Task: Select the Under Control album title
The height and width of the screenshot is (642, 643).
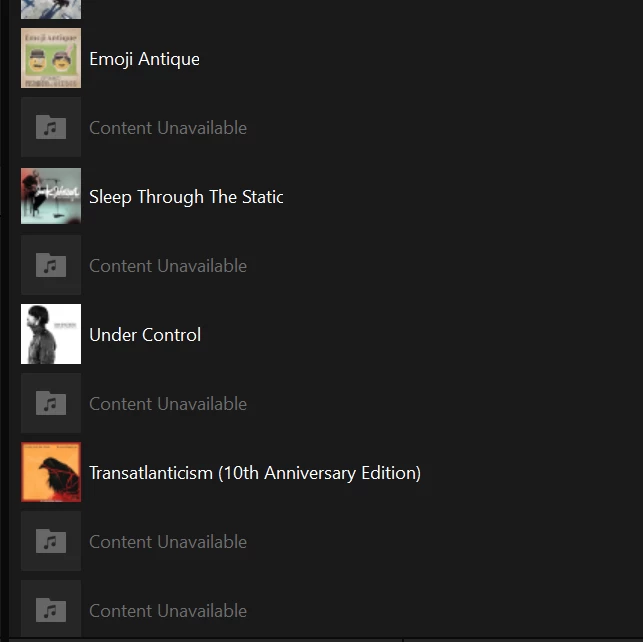Action: click(145, 335)
